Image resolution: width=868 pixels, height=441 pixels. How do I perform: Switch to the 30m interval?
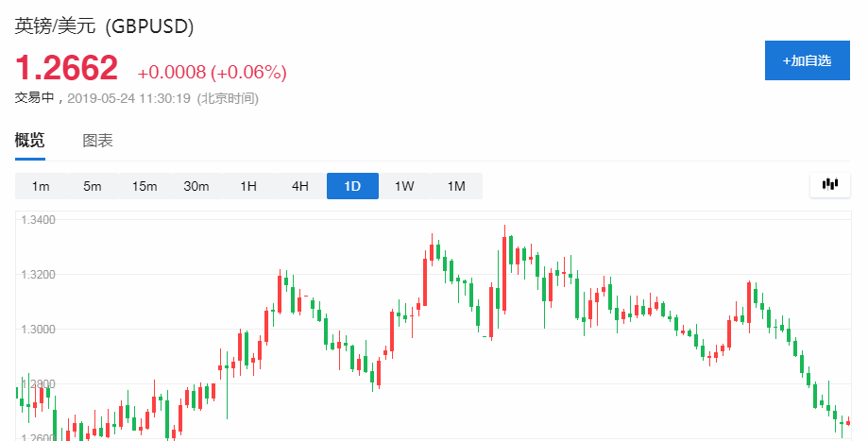click(196, 186)
